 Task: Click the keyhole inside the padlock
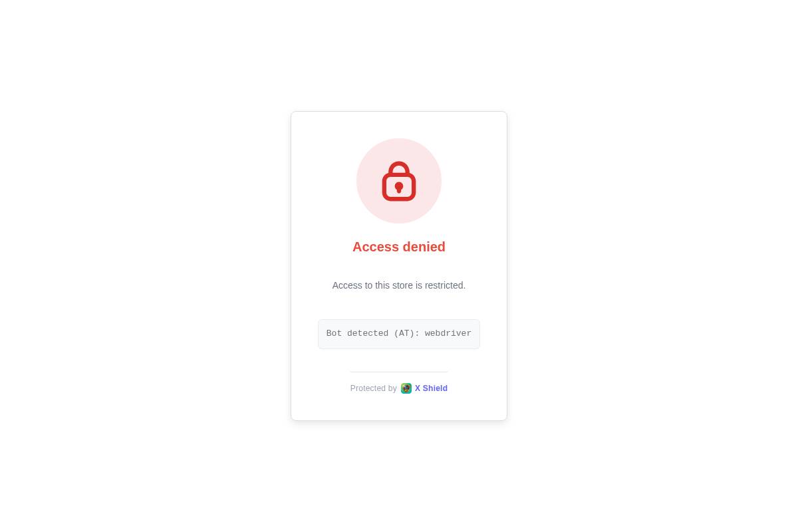click(x=399, y=188)
